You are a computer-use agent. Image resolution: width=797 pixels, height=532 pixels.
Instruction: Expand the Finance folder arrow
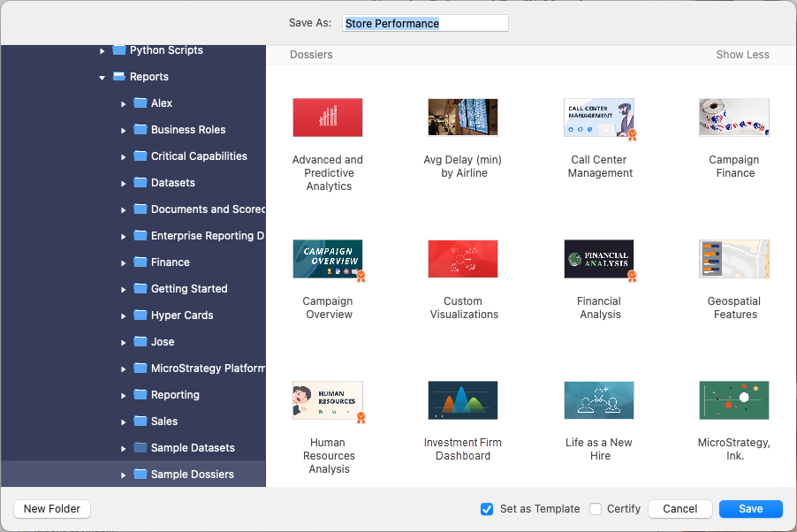(124, 262)
